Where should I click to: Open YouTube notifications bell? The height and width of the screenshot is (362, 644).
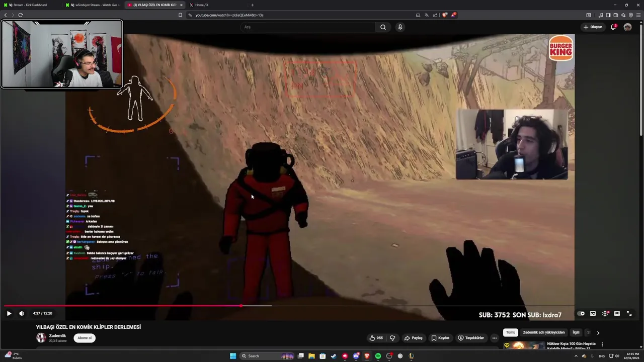[613, 27]
